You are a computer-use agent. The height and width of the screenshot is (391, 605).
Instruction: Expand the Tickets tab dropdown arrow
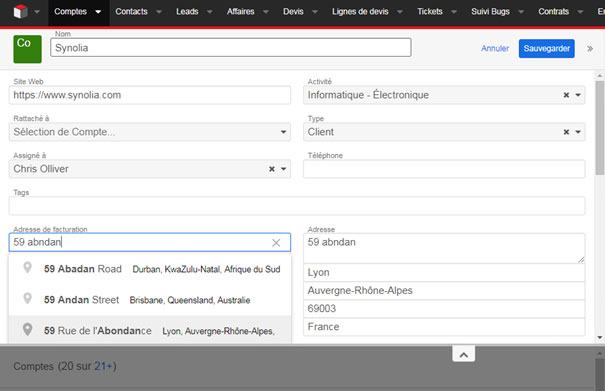(x=454, y=12)
